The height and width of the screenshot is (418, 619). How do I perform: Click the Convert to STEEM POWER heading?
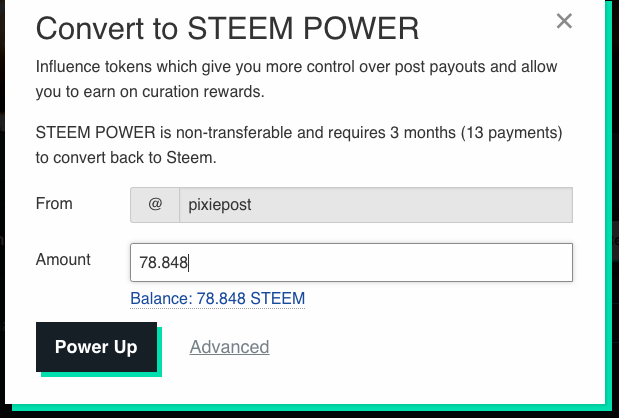click(x=227, y=28)
